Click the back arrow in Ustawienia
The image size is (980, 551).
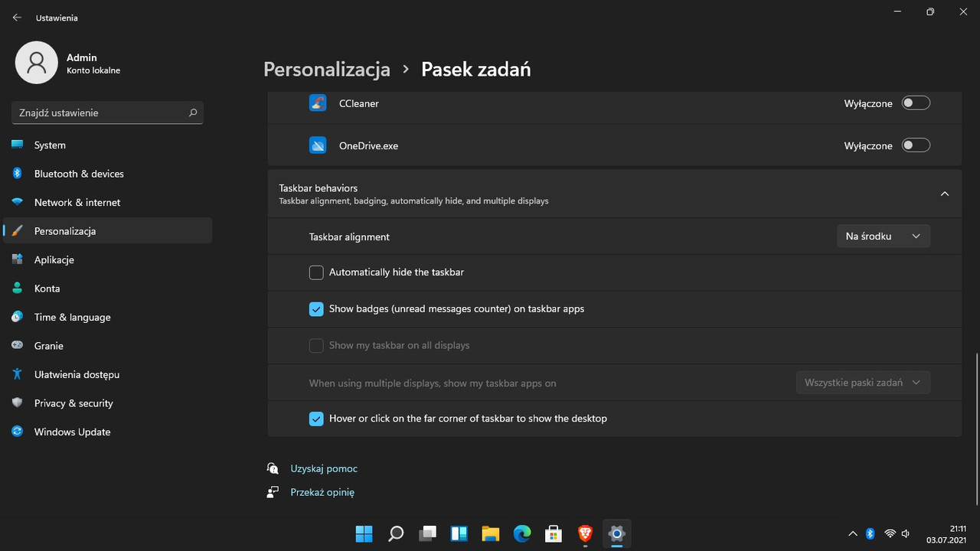click(17, 17)
